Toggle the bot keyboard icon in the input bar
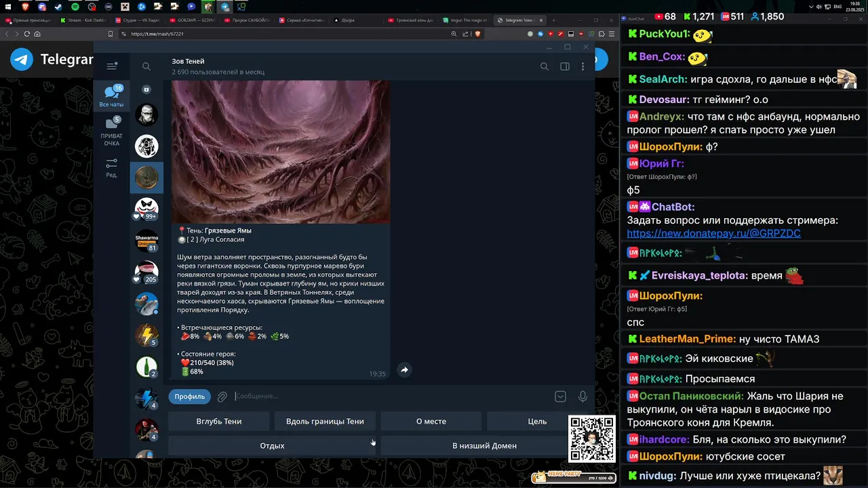 click(x=560, y=396)
